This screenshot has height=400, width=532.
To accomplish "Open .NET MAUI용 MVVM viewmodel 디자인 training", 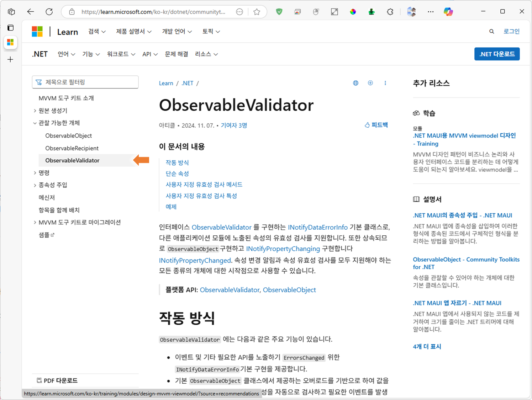I will 464,139.
